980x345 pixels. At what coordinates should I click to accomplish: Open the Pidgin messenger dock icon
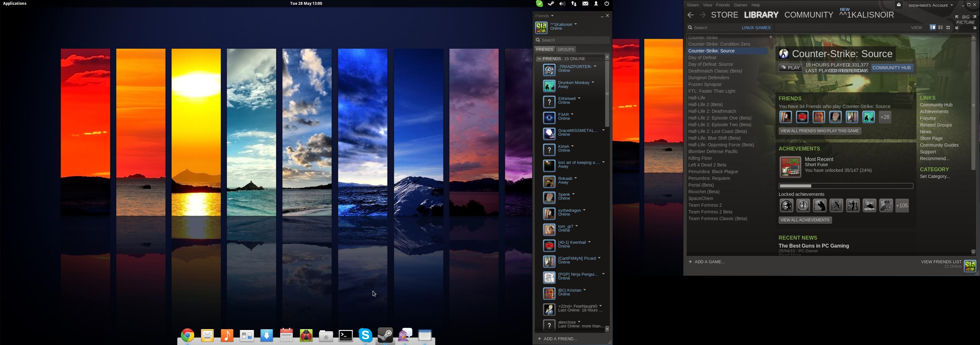click(405, 335)
